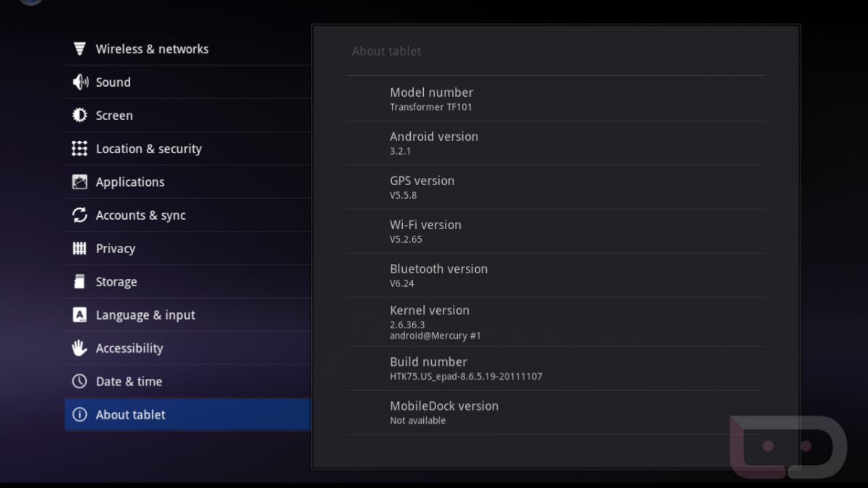Tap the Kernel version item
The height and width of the screenshot is (488, 868).
coord(555,322)
